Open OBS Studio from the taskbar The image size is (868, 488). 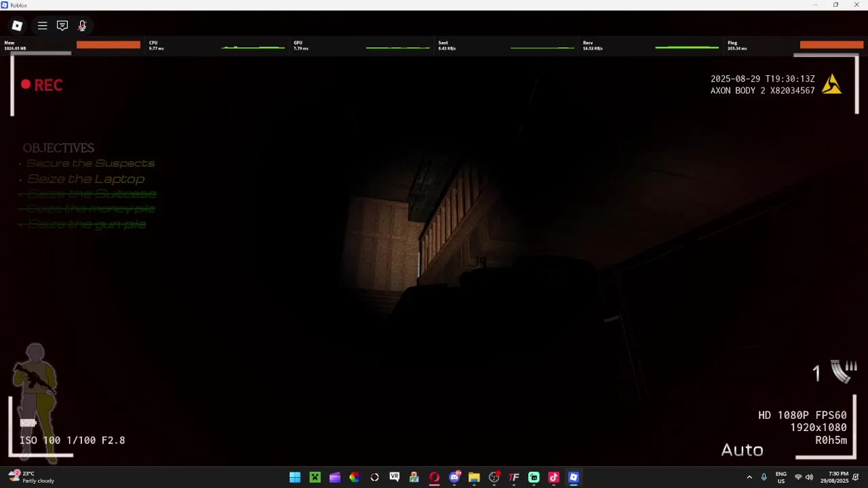(x=494, y=477)
